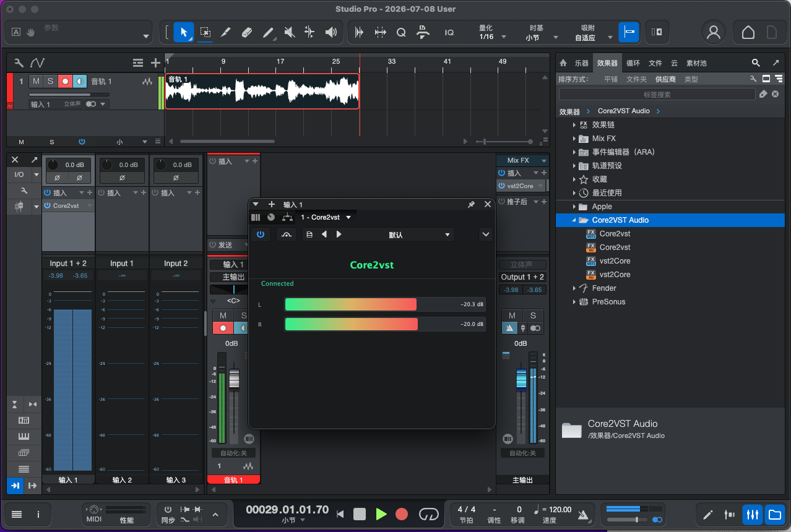Select the Bend marker tool
Viewport: 791px width, 532px height.
310,32
